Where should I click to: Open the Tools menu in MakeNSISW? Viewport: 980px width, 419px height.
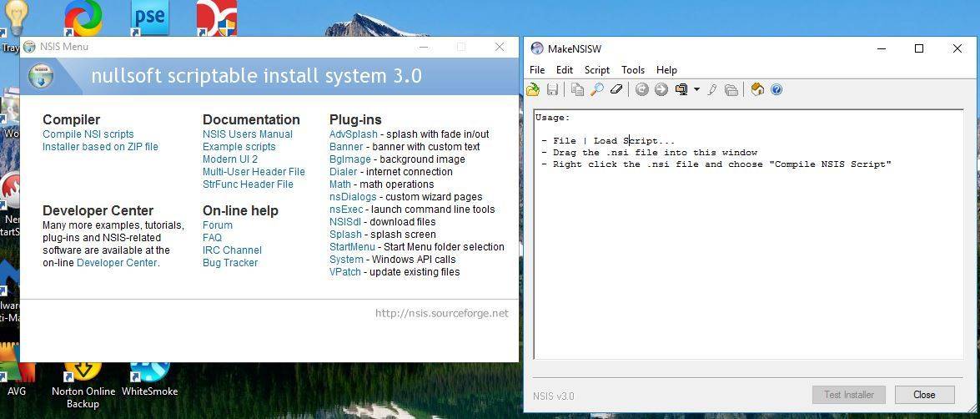(x=633, y=70)
